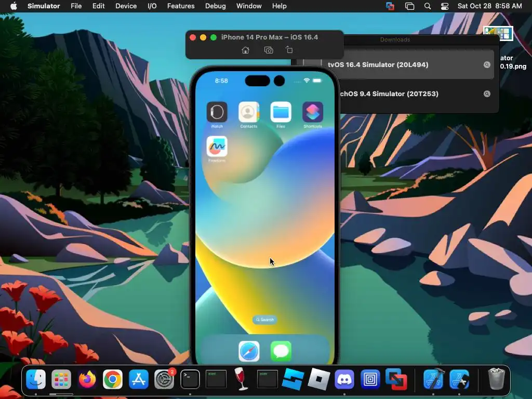Viewport: 532px width, 399px height.
Task: Open Launchpad from the Dock
Action: pyautogui.click(x=61, y=379)
